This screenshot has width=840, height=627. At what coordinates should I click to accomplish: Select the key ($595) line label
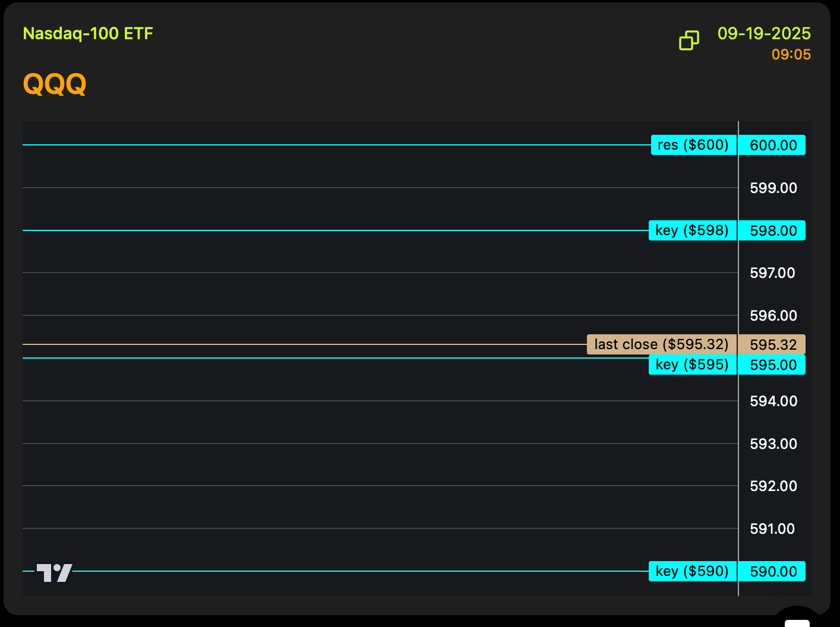(x=692, y=365)
